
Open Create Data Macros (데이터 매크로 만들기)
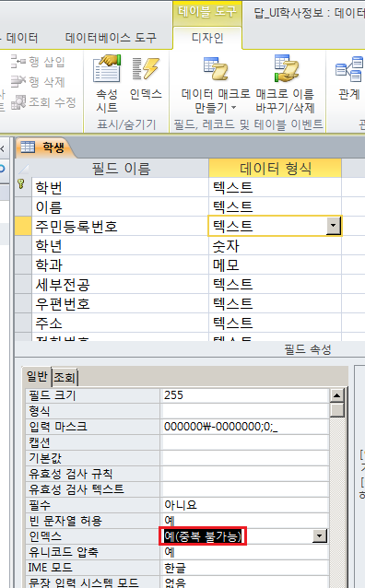point(216,84)
